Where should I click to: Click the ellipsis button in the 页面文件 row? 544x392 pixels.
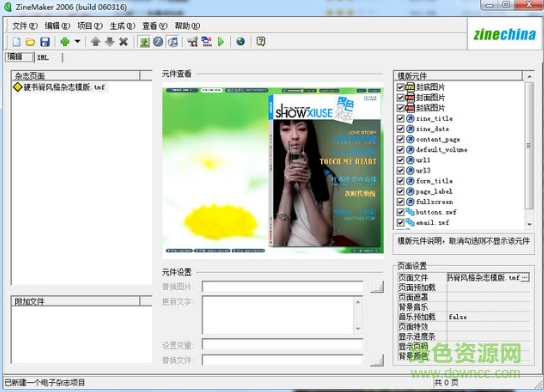tap(525, 277)
